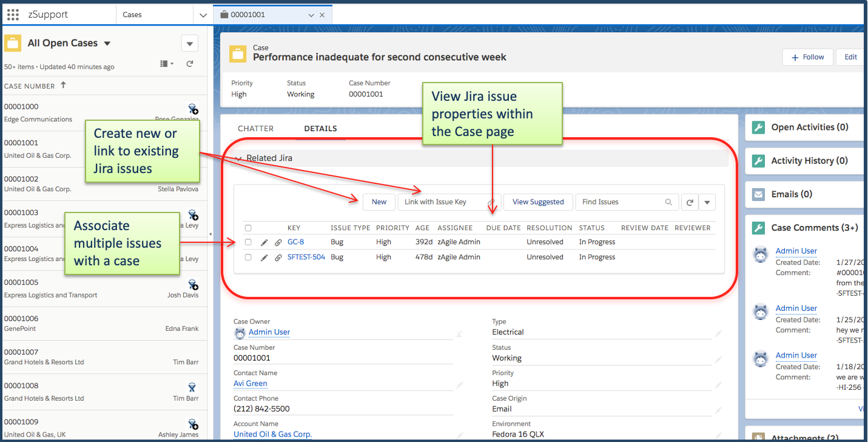
Task: Open the App Launcher grid icon
Action: click(x=12, y=15)
